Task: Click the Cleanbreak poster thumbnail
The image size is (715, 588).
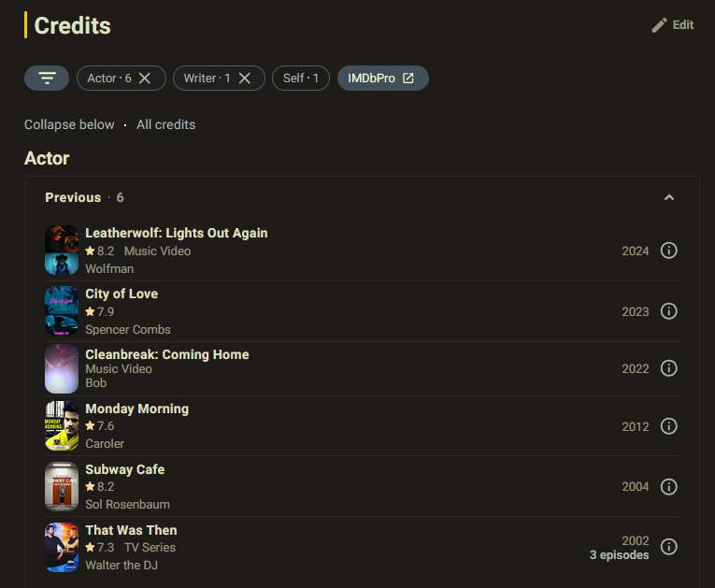Action: [62, 368]
